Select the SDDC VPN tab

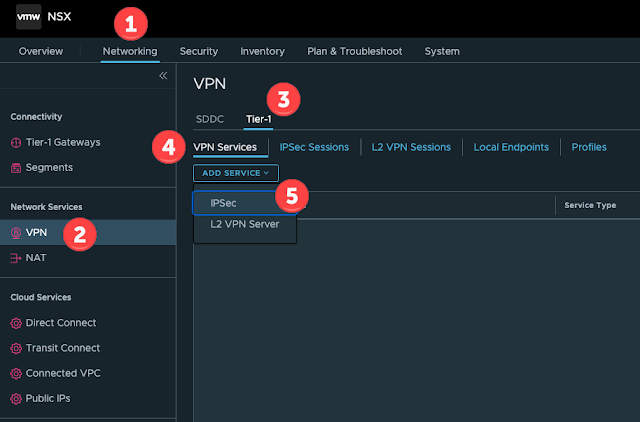click(210, 119)
